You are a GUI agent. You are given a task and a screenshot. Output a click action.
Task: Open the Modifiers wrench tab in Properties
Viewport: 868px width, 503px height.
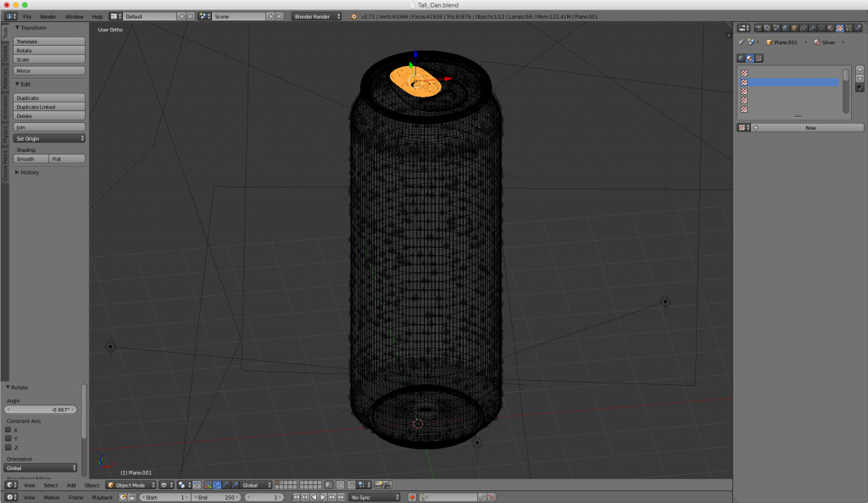point(813,28)
